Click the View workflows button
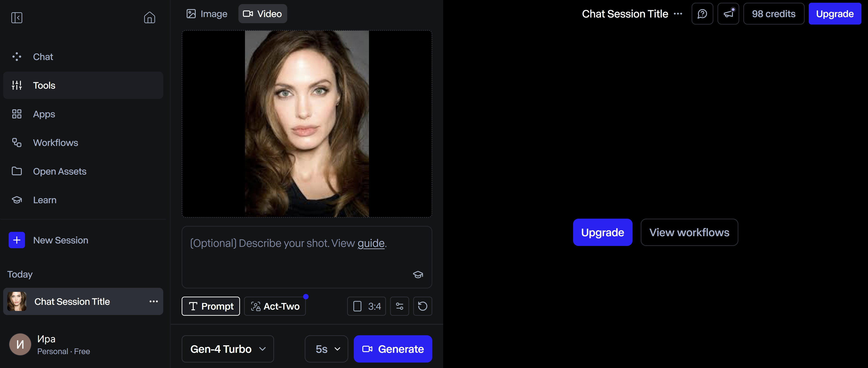Image resolution: width=868 pixels, height=368 pixels. point(689,232)
